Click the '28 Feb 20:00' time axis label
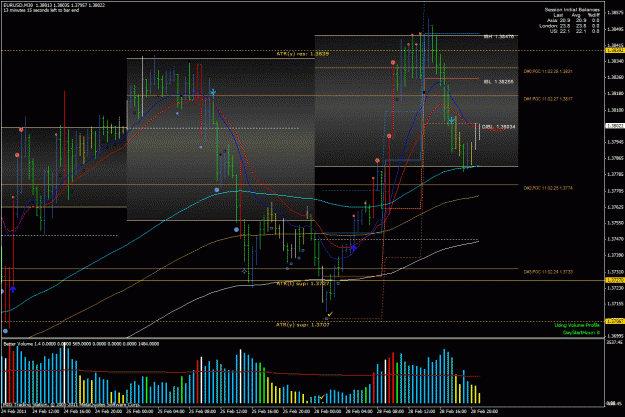625x417 pixels. click(x=484, y=411)
